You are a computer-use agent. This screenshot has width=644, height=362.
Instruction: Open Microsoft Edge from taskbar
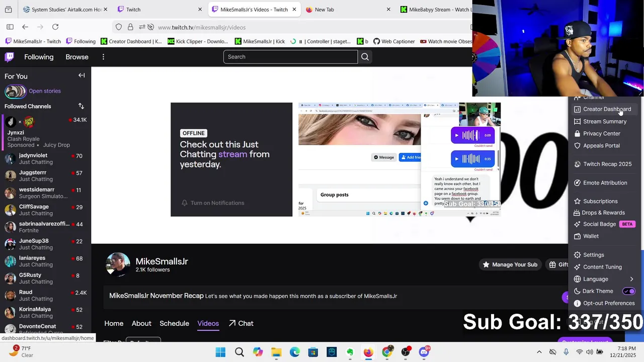294,352
